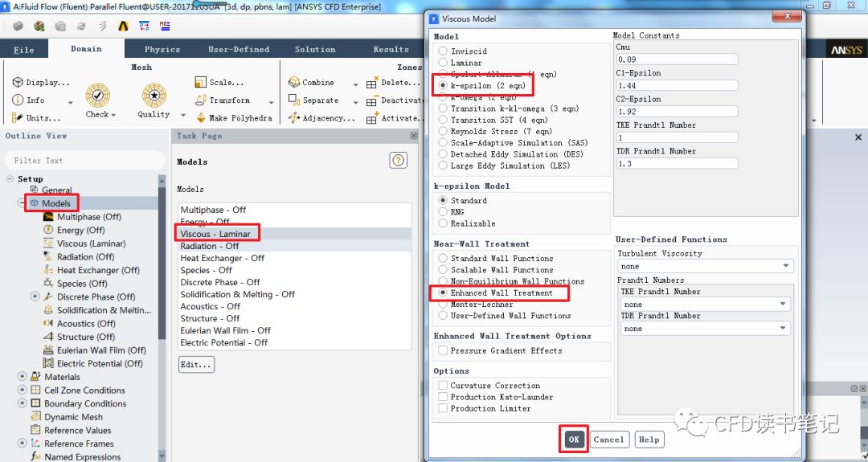Open mesh Scale dialog

click(219, 83)
